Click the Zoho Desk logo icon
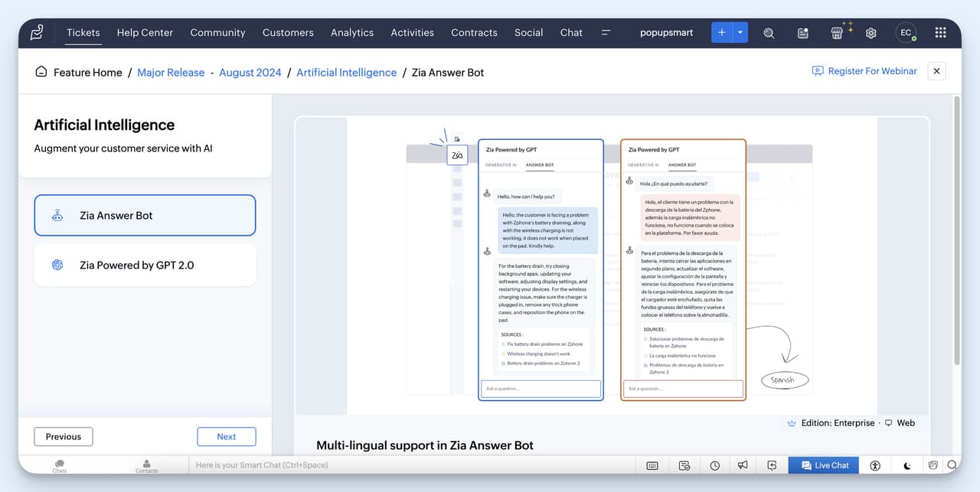Viewport: 980px width, 492px height. click(37, 33)
